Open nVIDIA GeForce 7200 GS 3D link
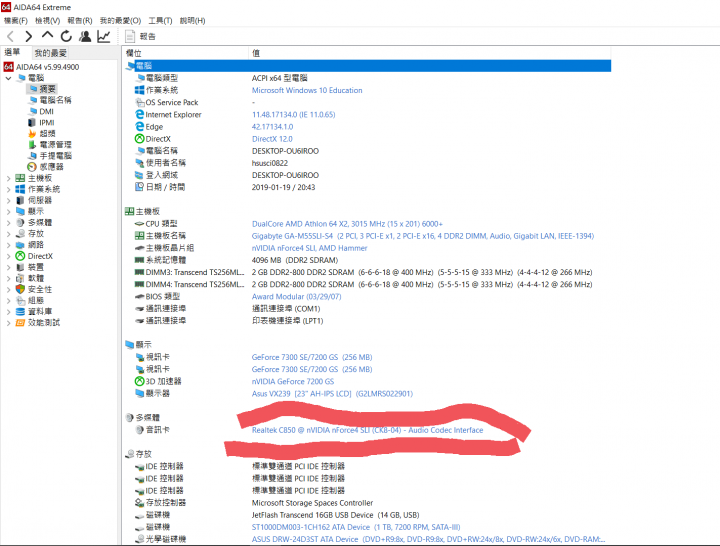The height and width of the screenshot is (546, 720). pyautogui.click(x=293, y=382)
